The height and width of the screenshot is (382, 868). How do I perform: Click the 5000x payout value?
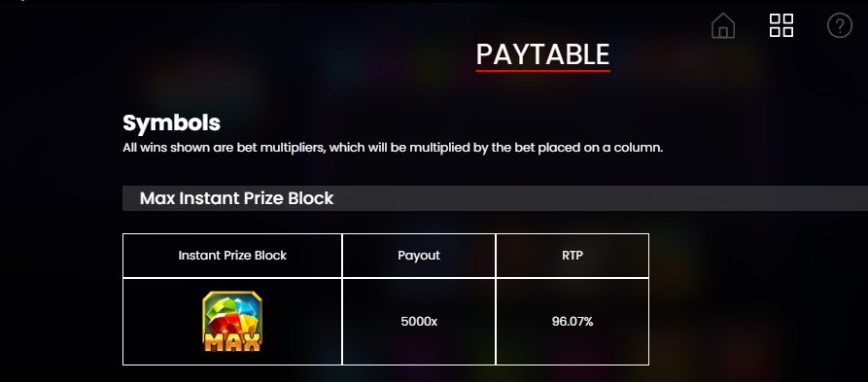tap(419, 321)
